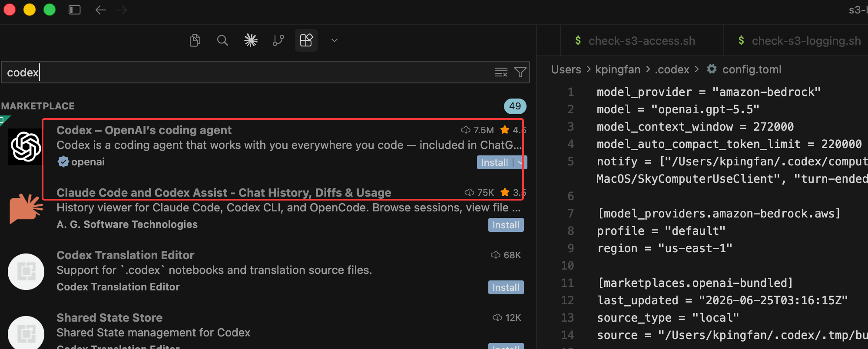
Task: Open the starburst assistant panel icon
Action: click(x=251, y=40)
